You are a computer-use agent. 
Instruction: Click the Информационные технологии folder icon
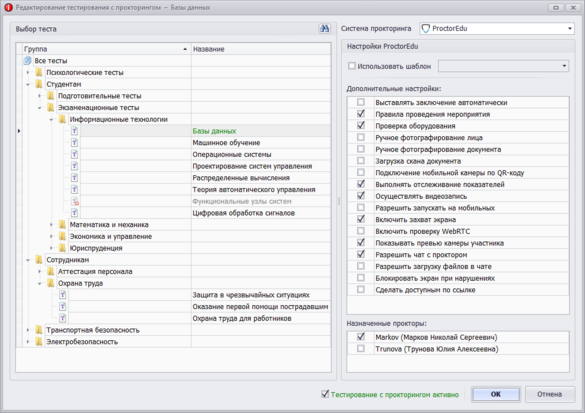pos(62,119)
